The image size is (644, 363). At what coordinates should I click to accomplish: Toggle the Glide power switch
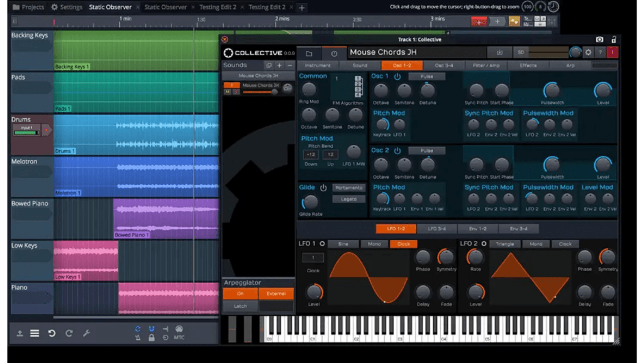323,187
